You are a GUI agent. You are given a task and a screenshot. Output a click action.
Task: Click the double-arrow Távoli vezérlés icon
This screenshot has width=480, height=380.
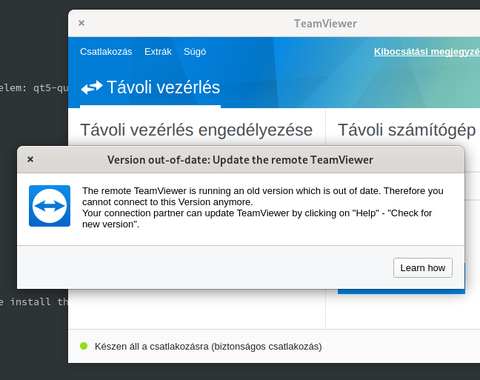click(92, 87)
